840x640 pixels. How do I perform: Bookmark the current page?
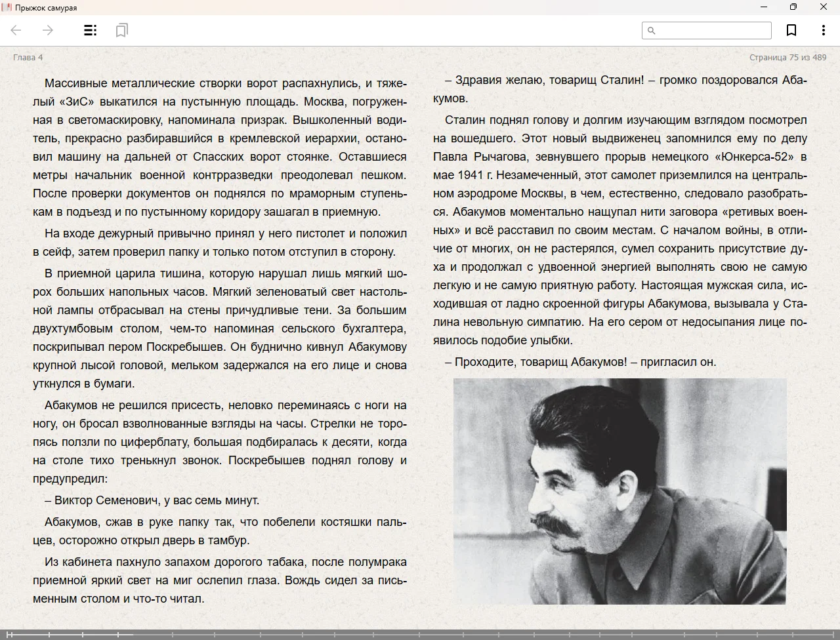(x=791, y=30)
